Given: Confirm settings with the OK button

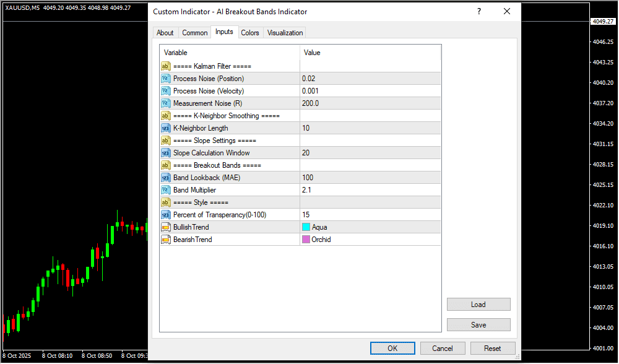Looking at the screenshot, I should click(x=392, y=349).
